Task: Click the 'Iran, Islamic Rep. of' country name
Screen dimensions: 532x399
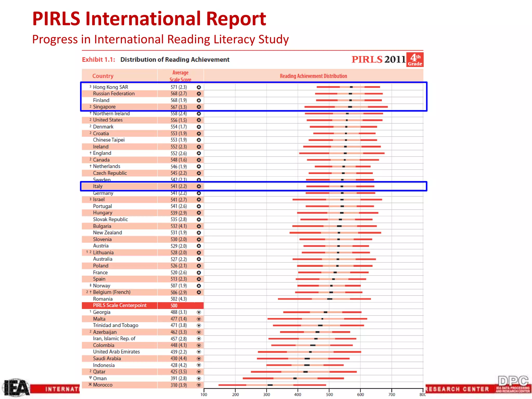Action: coord(114,338)
